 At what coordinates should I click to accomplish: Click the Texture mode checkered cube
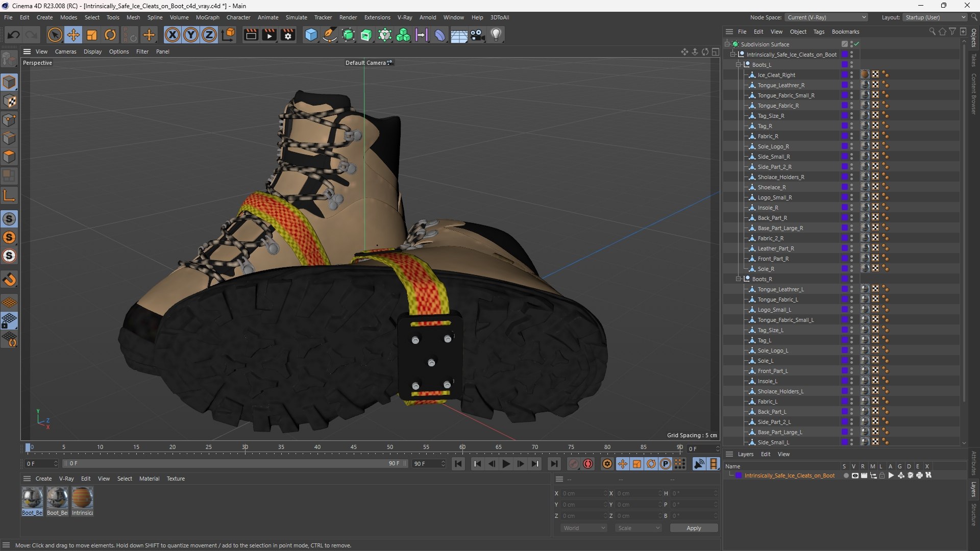(9, 101)
